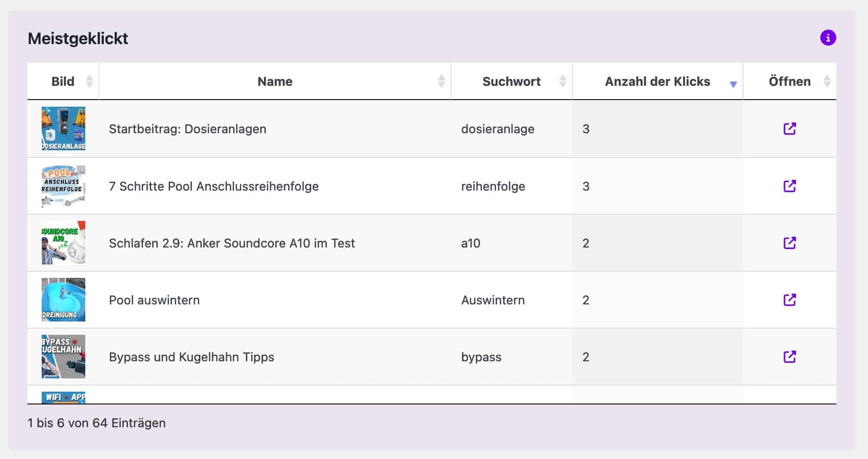Open link icon for Pool auswintern row
This screenshot has height=459, width=868.
[789, 300]
